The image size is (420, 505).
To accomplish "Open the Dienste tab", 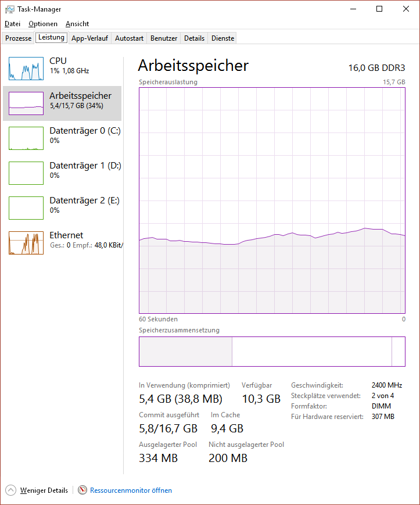I will coord(222,38).
